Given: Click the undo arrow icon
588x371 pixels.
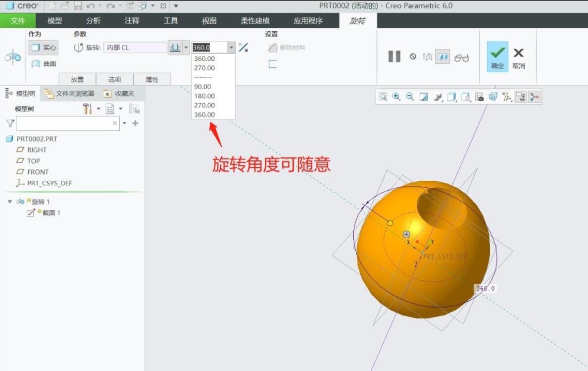Looking at the screenshot, I should tap(91, 6).
